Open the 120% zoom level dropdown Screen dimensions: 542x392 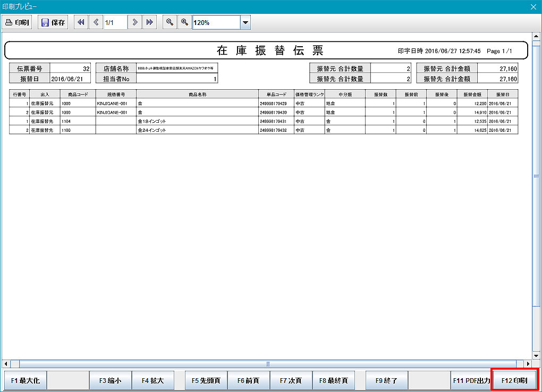pos(245,22)
